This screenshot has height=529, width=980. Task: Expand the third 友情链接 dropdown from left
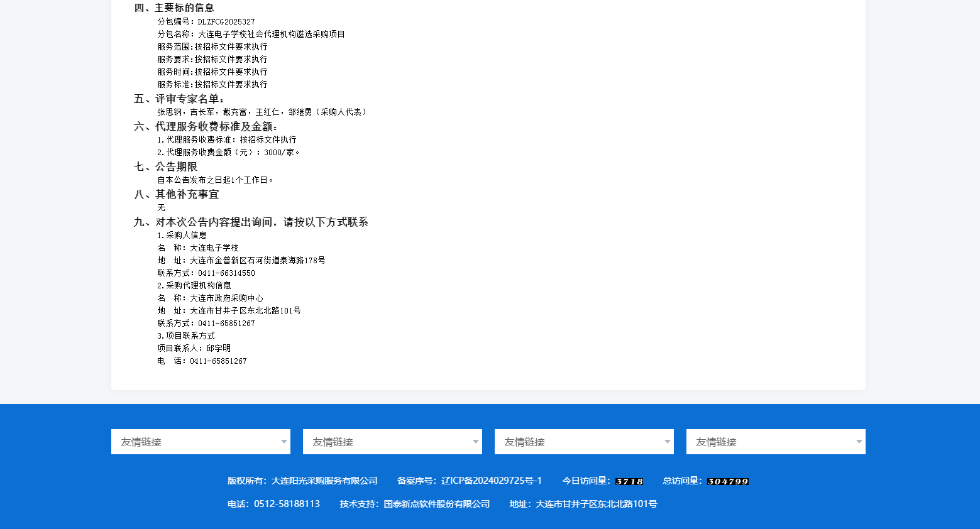584,442
